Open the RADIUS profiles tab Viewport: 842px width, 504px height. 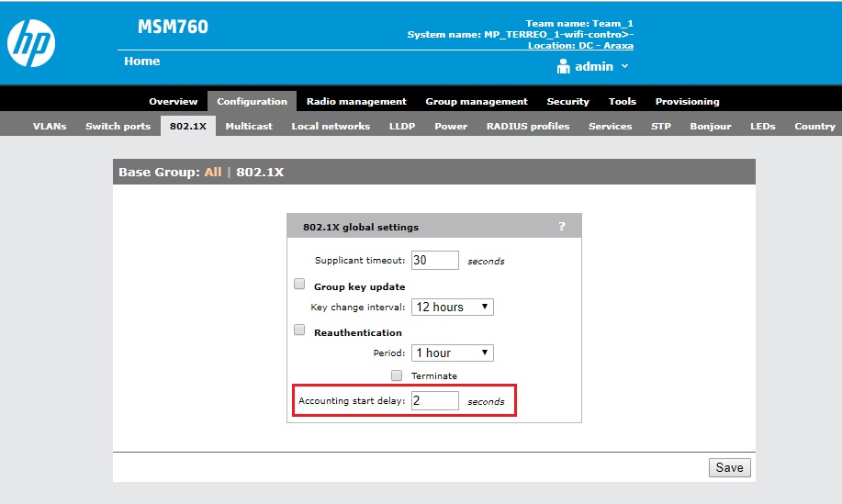pos(528,126)
